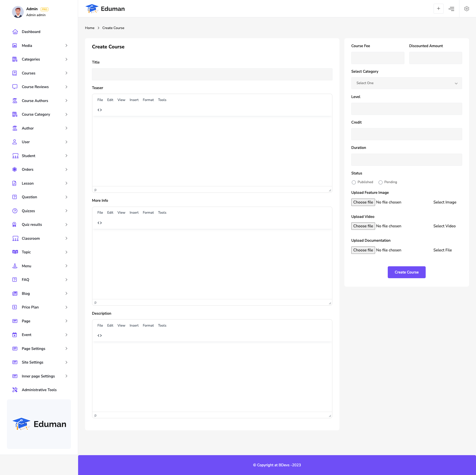The image size is (476, 475).
Task: Select the Pending status radio button
Action: (381, 182)
